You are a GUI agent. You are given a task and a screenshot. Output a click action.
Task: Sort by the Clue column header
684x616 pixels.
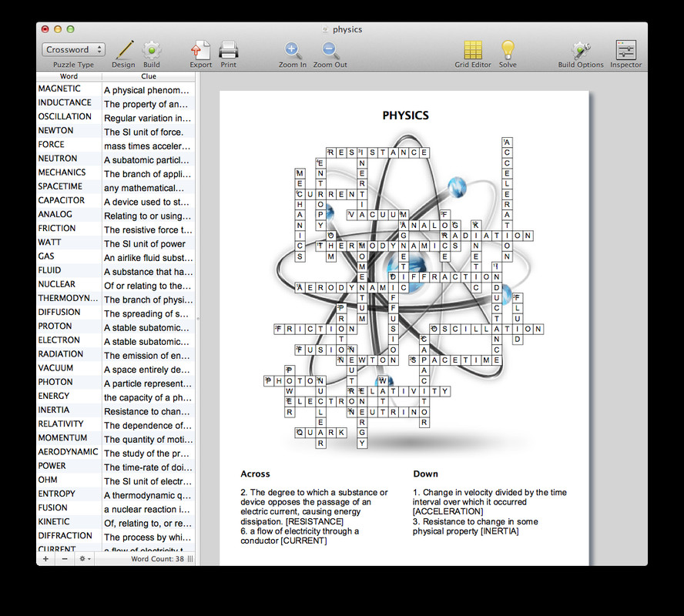pyautogui.click(x=149, y=76)
